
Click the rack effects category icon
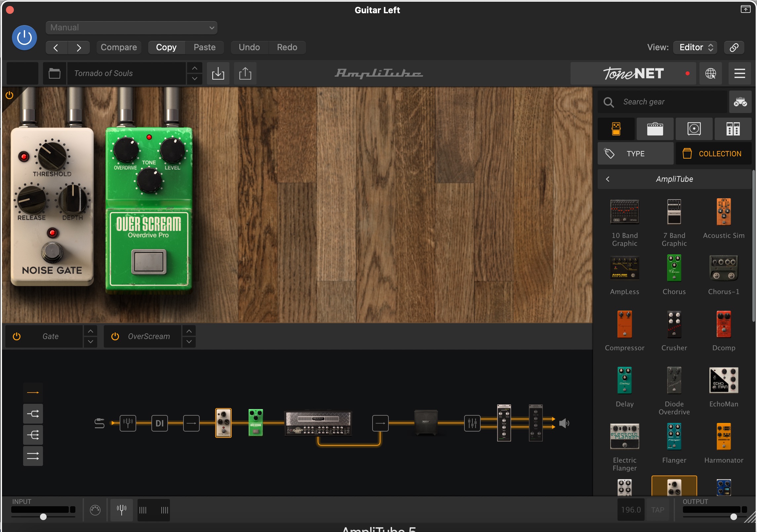click(x=733, y=129)
